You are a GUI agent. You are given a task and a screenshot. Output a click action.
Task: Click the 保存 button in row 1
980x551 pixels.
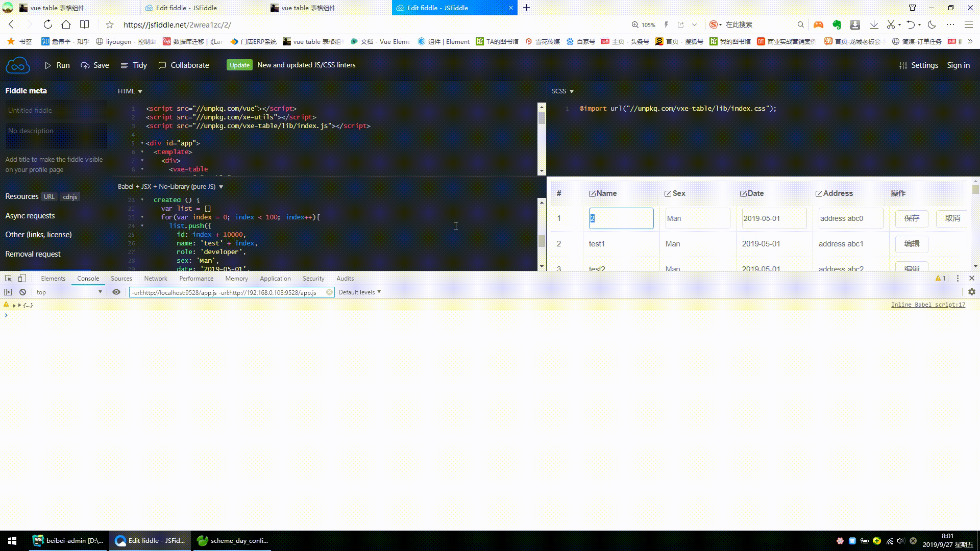[912, 218]
